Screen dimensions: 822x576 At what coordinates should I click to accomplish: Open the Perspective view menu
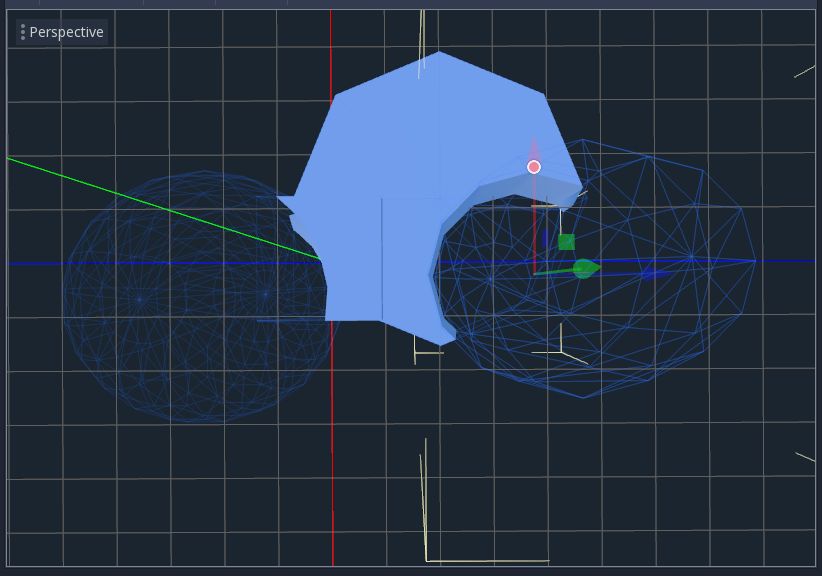click(62, 32)
